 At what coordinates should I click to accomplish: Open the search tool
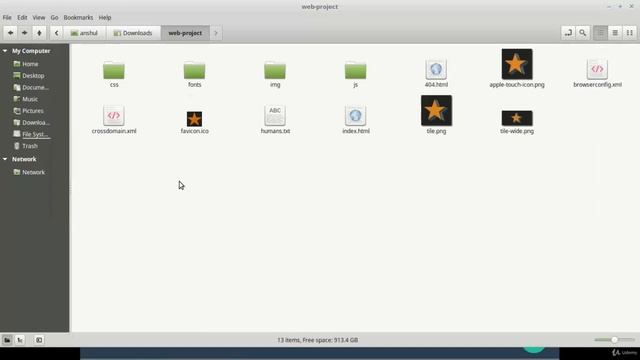583,33
